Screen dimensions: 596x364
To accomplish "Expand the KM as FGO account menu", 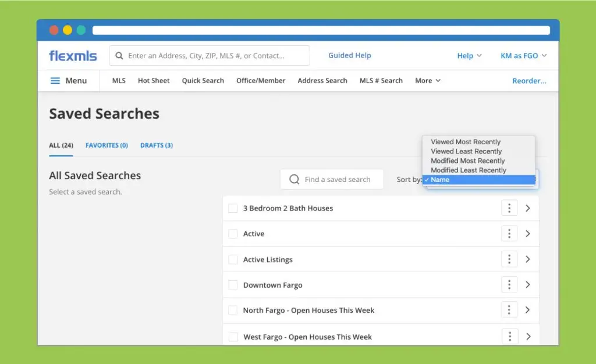I will [x=523, y=56].
